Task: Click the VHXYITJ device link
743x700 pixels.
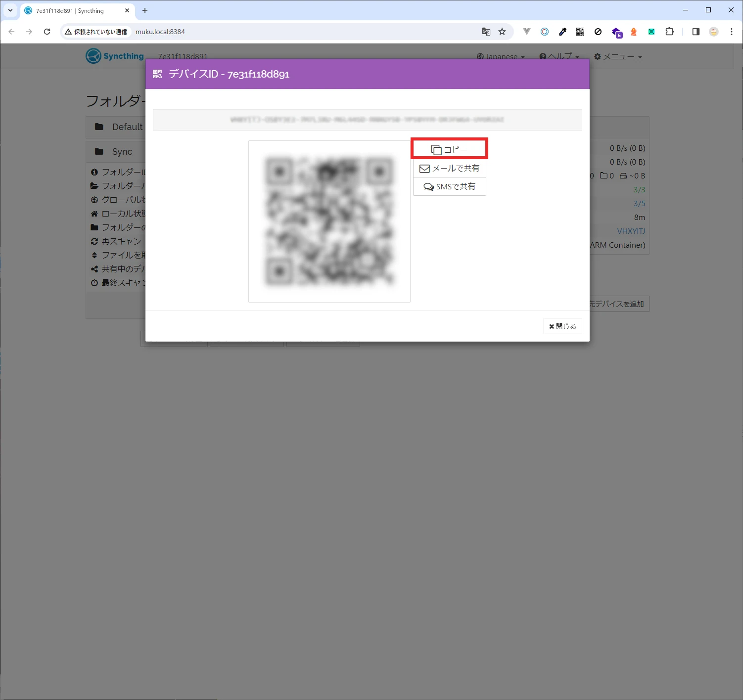Action: tap(631, 231)
